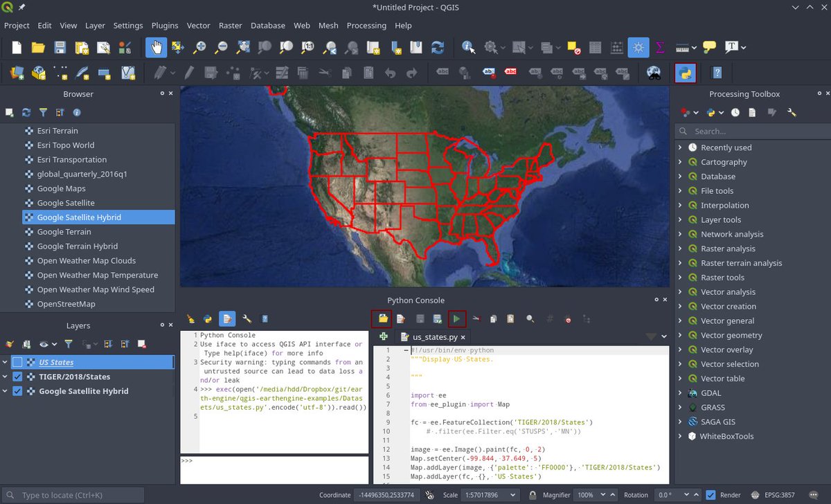Click Open Script in Python editor
The height and width of the screenshot is (504, 831).
coord(382,319)
